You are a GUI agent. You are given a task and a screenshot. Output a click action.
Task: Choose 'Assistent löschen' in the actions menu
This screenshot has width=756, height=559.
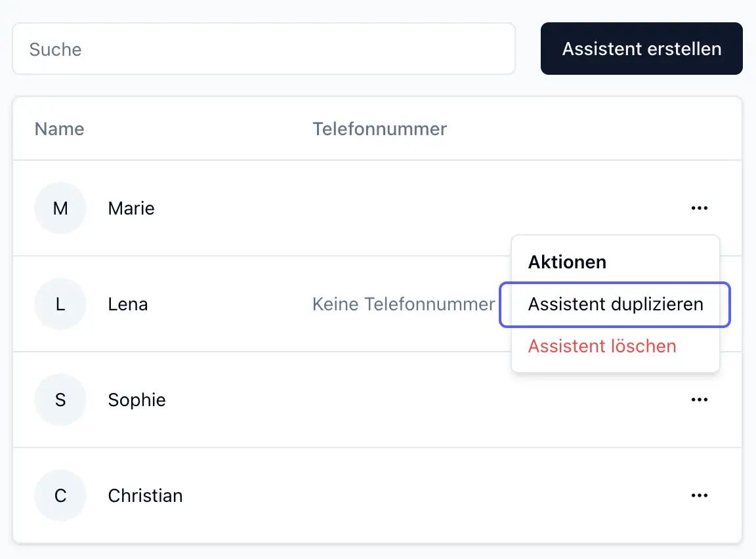(602, 346)
